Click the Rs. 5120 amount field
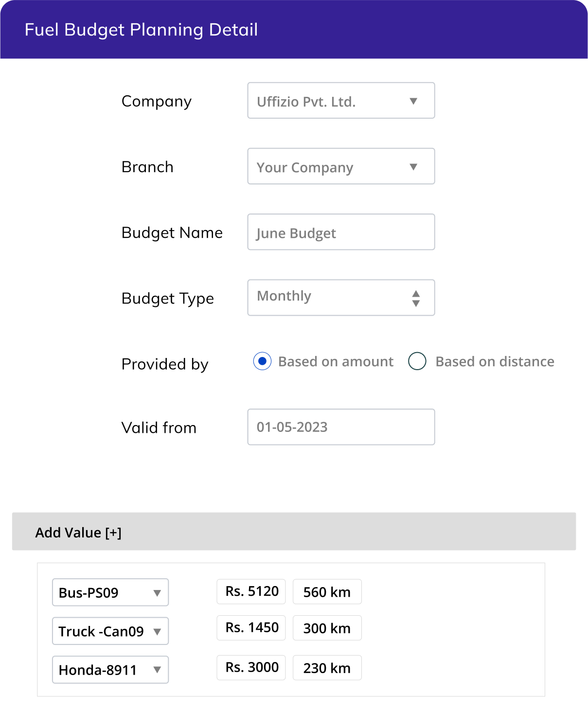Viewport: 588px width, 713px height. [x=251, y=591]
